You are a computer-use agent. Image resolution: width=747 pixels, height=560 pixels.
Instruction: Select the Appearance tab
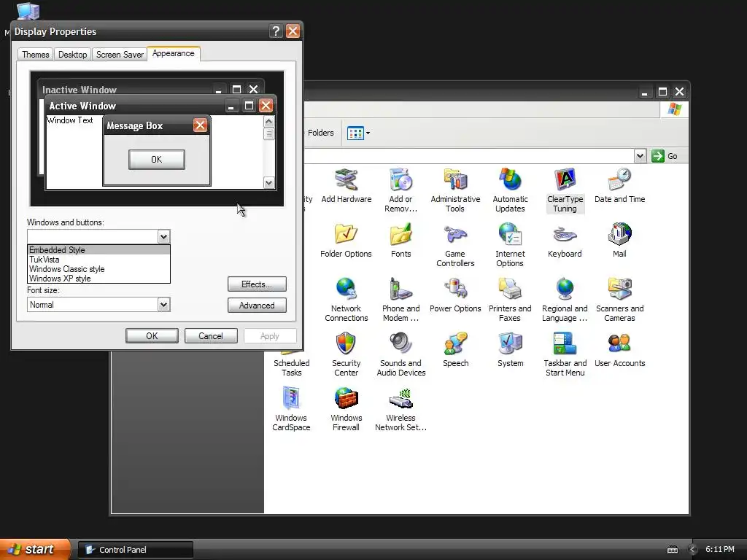point(174,53)
